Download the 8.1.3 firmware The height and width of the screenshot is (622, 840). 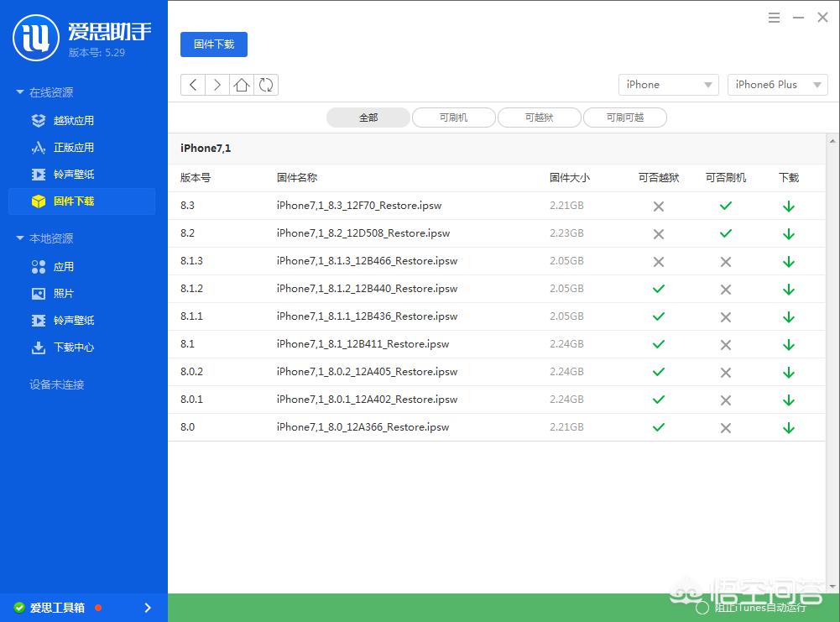tap(789, 262)
